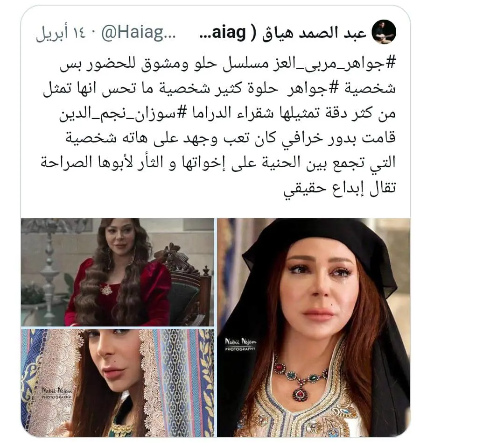Open the @Haiag... username handle
This screenshot has width=504, height=447.
click(x=139, y=33)
